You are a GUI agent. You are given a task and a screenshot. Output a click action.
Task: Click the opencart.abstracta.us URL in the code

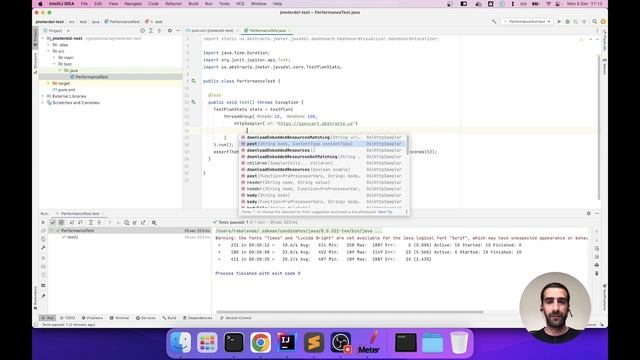click(x=315, y=123)
